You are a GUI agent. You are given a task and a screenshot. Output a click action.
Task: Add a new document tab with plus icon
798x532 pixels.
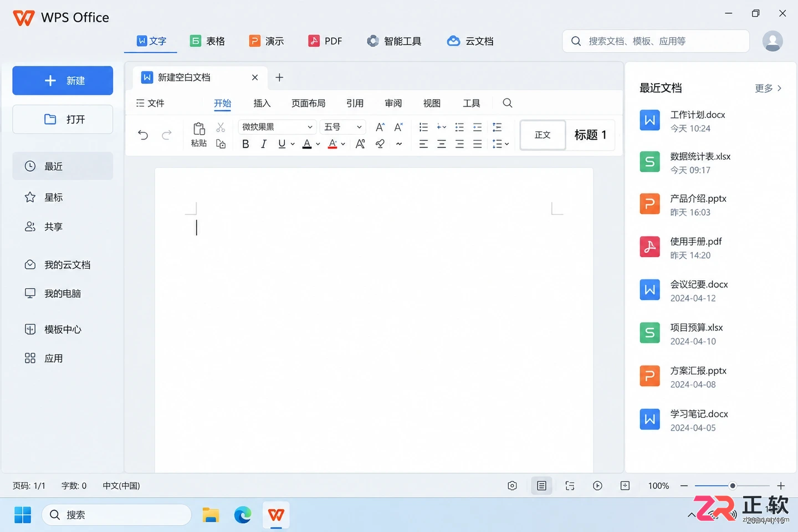pyautogui.click(x=279, y=78)
